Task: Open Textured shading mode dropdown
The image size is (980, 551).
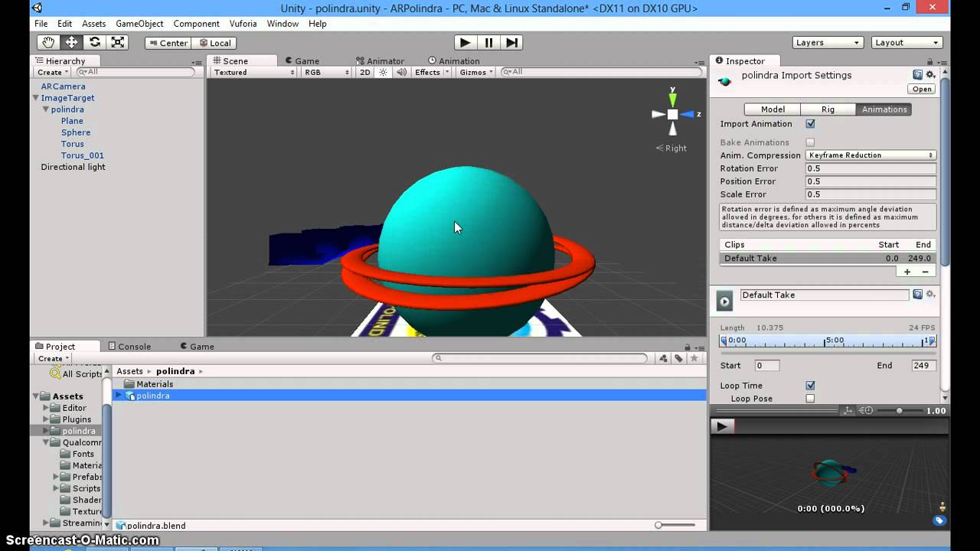Action: 253,72
